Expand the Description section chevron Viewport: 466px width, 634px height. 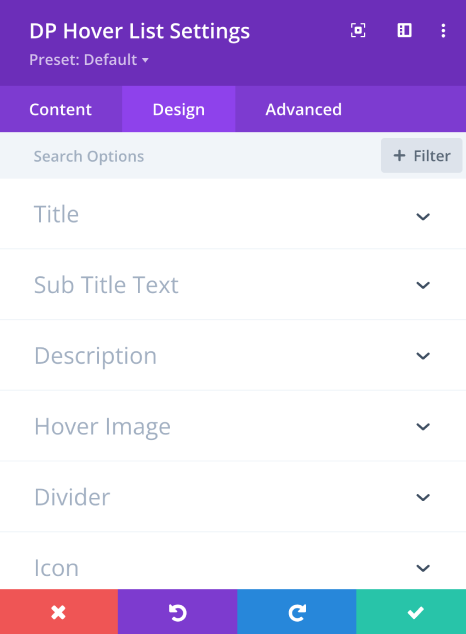coord(423,356)
